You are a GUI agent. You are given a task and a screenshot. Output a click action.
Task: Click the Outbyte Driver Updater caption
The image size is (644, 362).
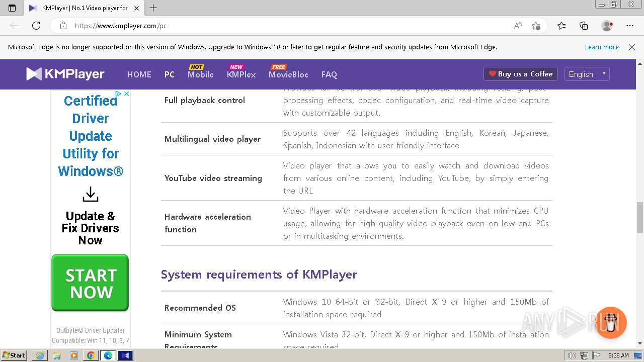[91, 330]
